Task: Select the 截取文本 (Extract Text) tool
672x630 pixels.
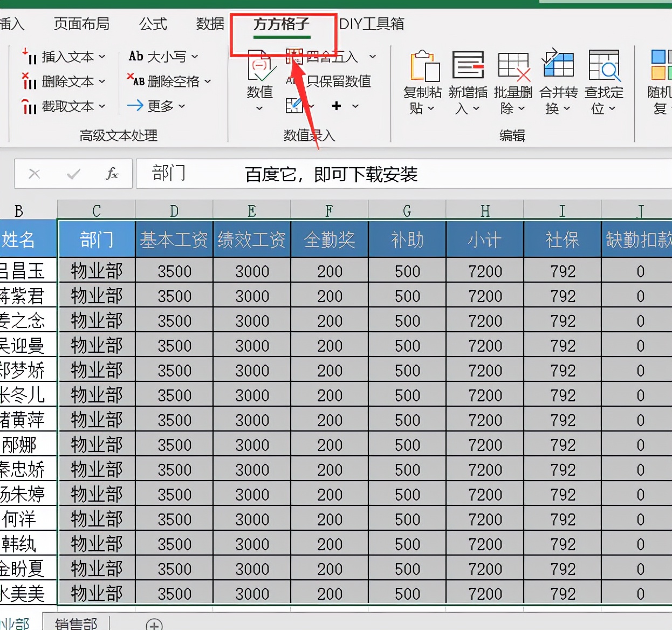Action: point(64,106)
